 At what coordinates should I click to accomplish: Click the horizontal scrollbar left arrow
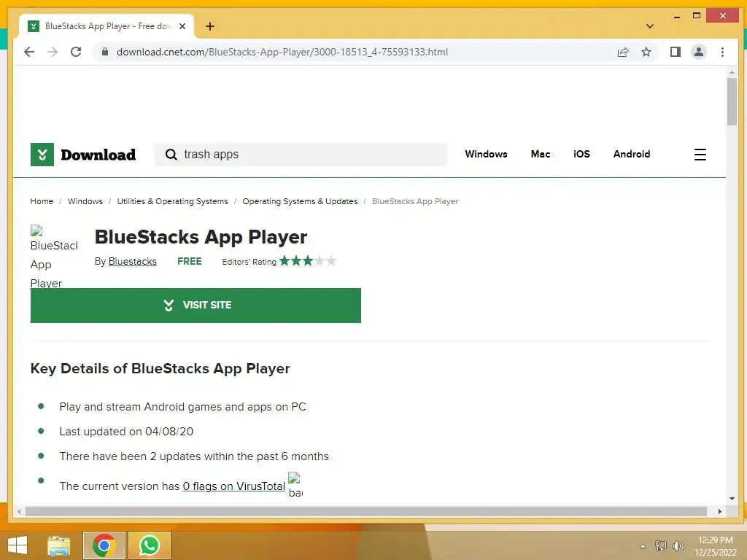(x=19, y=511)
